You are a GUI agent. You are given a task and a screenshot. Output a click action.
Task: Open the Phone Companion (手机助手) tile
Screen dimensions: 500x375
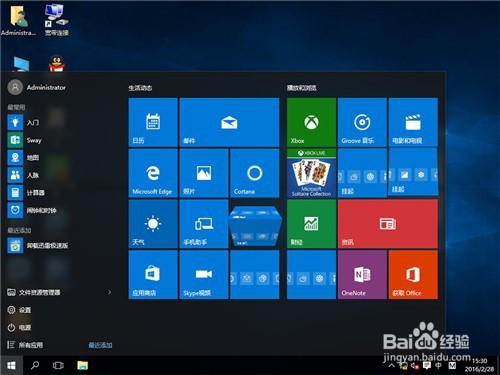[x=204, y=224]
